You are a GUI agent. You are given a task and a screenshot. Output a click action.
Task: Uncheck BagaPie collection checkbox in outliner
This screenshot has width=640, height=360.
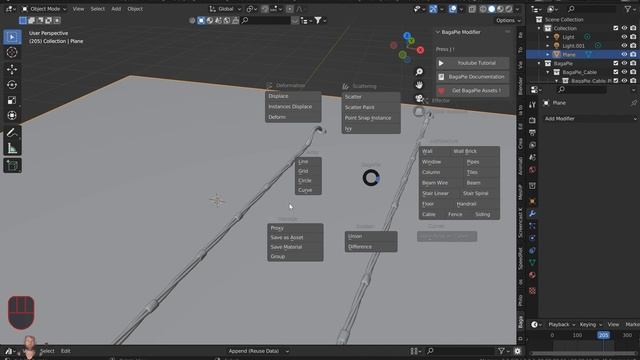(616, 63)
